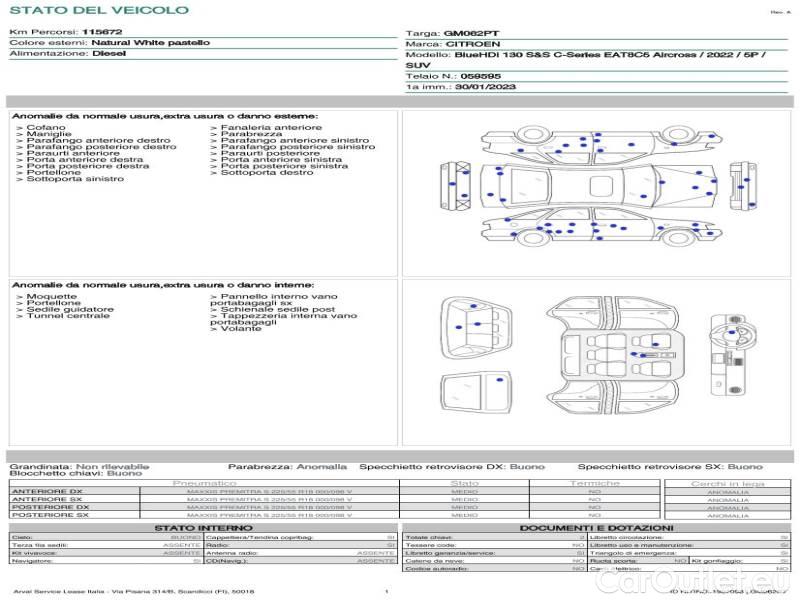
Task: Click the 'DOCUMENTI E DOTAZIONI' section header
Action: coord(596,528)
